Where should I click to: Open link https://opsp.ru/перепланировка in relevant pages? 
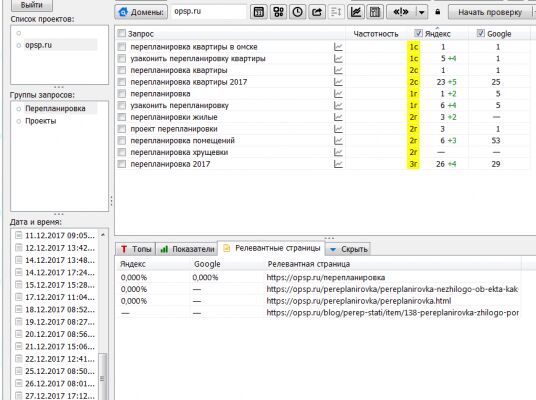pyautogui.click(x=326, y=278)
